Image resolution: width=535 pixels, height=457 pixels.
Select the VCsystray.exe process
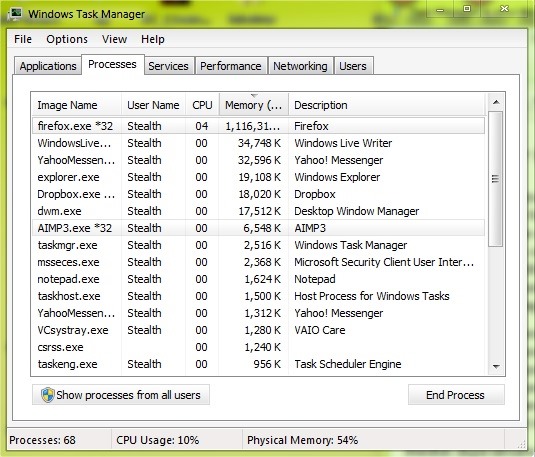(x=258, y=330)
